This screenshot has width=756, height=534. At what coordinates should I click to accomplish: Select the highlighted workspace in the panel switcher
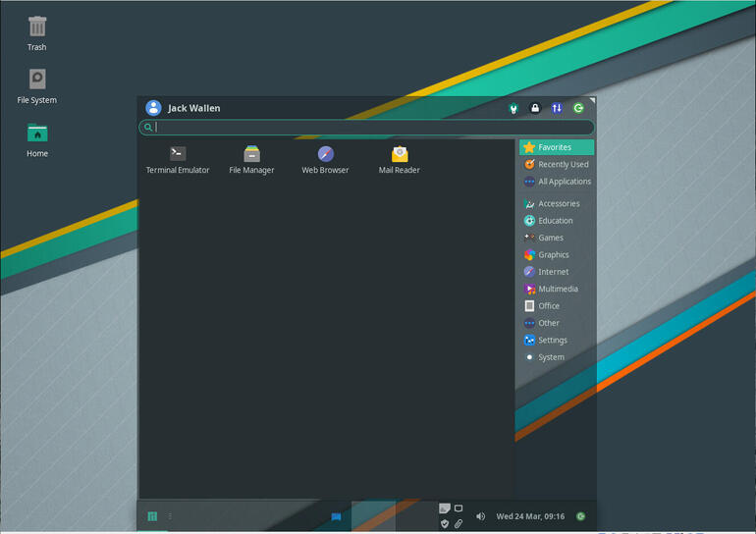coord(373,516)
